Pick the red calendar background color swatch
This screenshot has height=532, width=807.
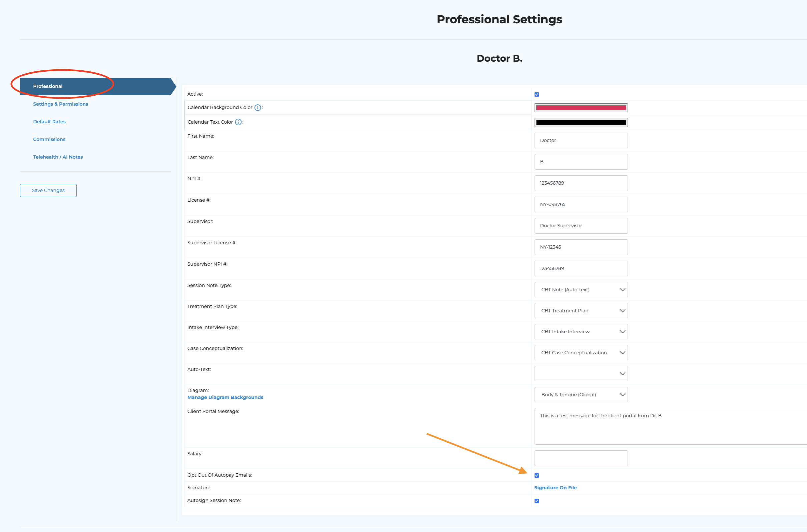581,108
